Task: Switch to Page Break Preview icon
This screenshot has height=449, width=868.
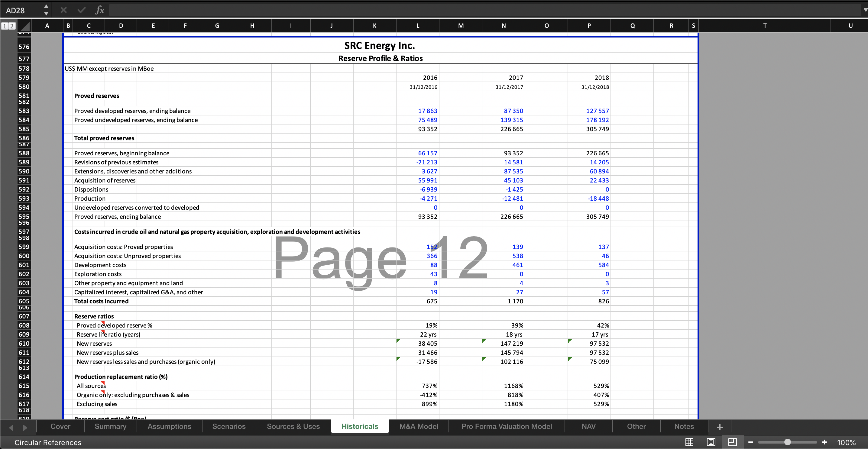Action: (733, 442)
